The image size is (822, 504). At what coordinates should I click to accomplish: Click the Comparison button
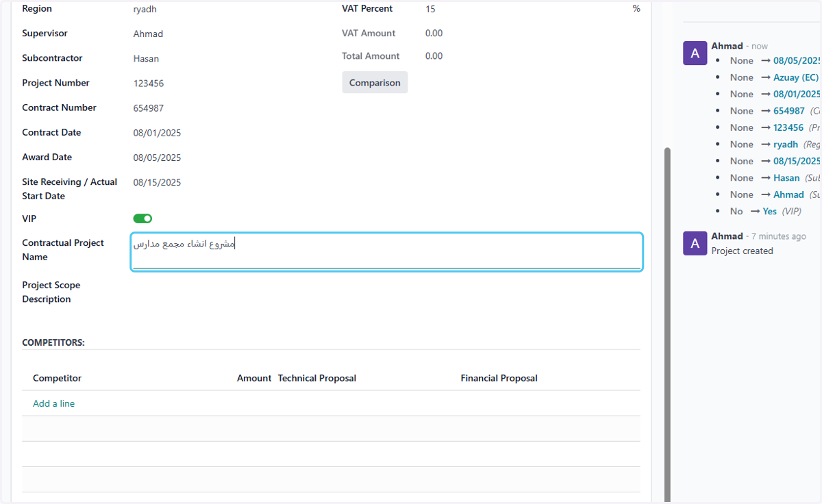(375, 82)
